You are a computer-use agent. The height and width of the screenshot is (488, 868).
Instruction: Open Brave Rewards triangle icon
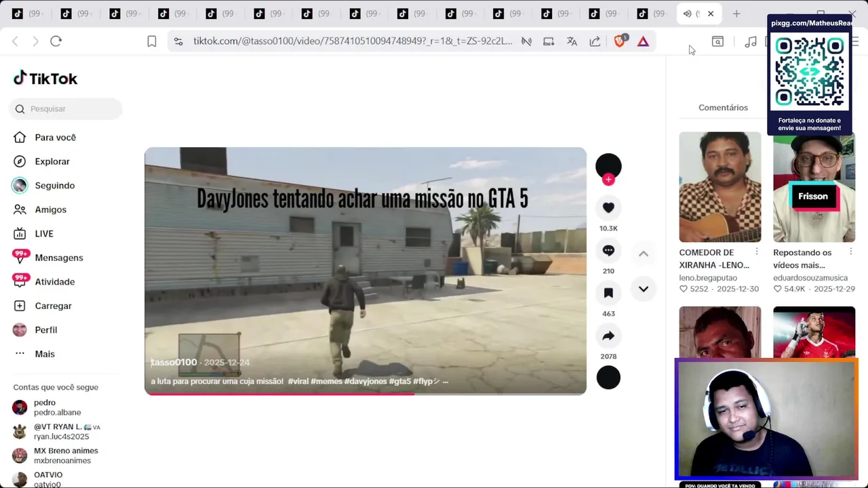coord(643,41)
